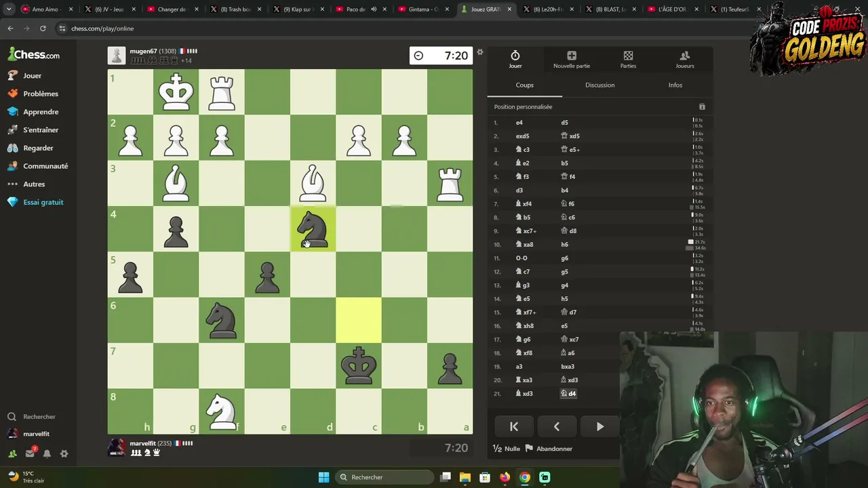Open File Explorer from taskbar
Viewport: 868px width, 488px height.
click(x=465, y=477)
